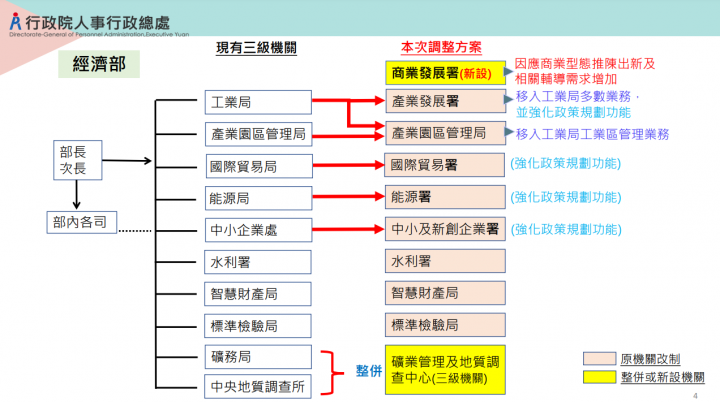Click the right-column 水利署 box
Screen dimensions: 720x402
tap(445, 261)
